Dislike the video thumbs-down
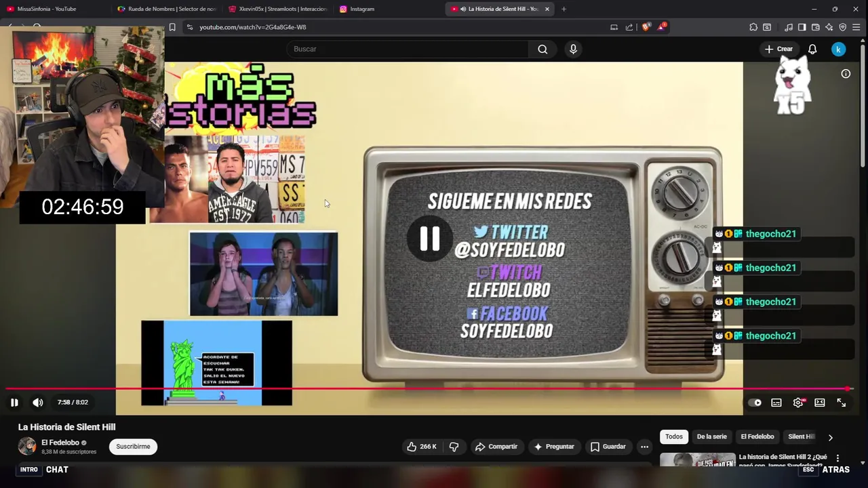The width and height of the screenshot is (868, 488). coord(454,447)
